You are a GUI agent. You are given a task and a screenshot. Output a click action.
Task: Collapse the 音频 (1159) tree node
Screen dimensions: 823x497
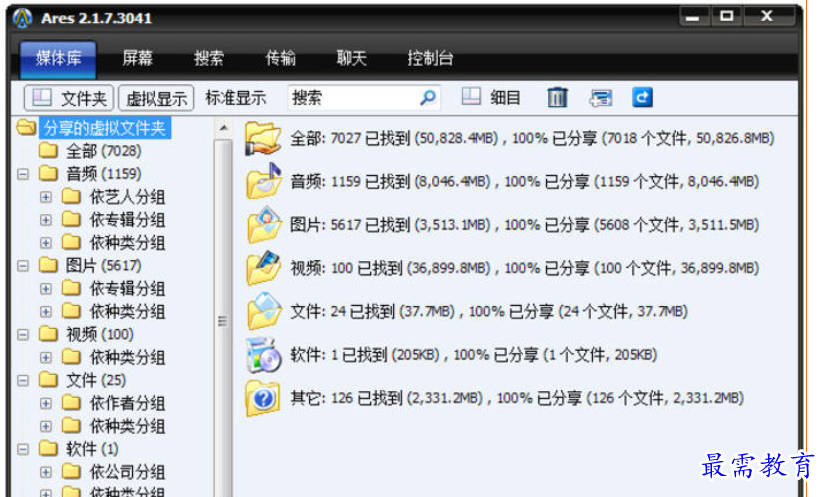[23, 174]
